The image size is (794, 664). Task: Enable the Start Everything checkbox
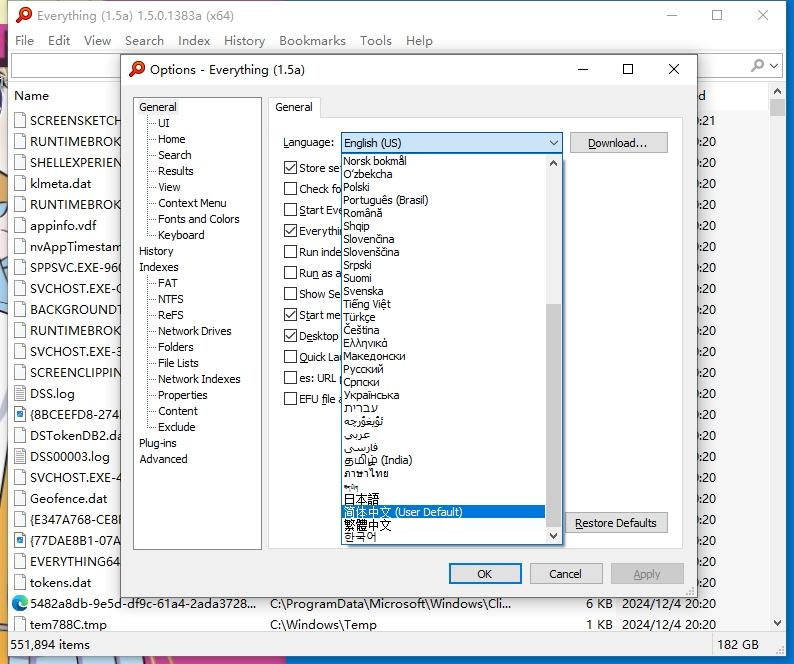click(x=290, y=210)
